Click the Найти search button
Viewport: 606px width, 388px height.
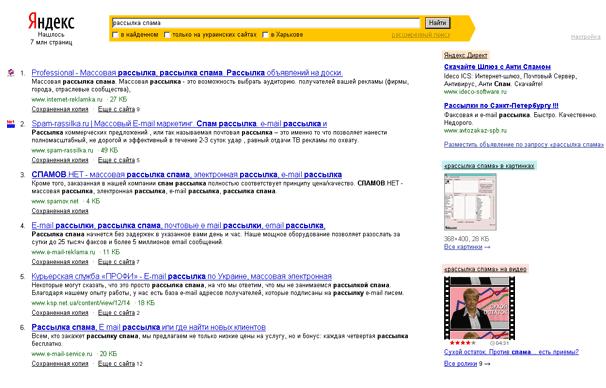437,23
